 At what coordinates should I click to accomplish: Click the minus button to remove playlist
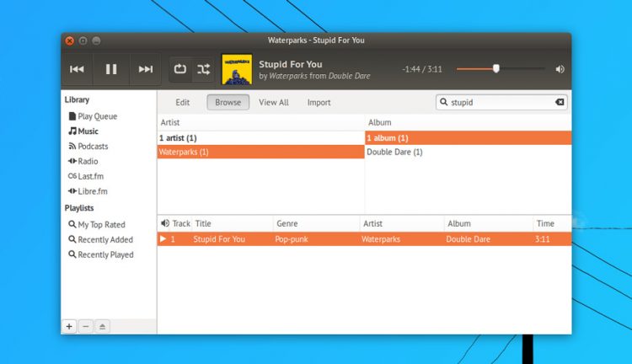click(85, 326)
